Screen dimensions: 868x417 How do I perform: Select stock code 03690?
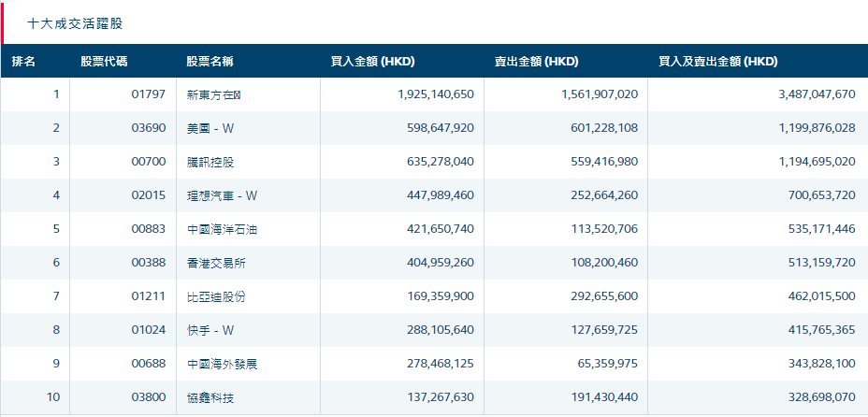(149, 128)
